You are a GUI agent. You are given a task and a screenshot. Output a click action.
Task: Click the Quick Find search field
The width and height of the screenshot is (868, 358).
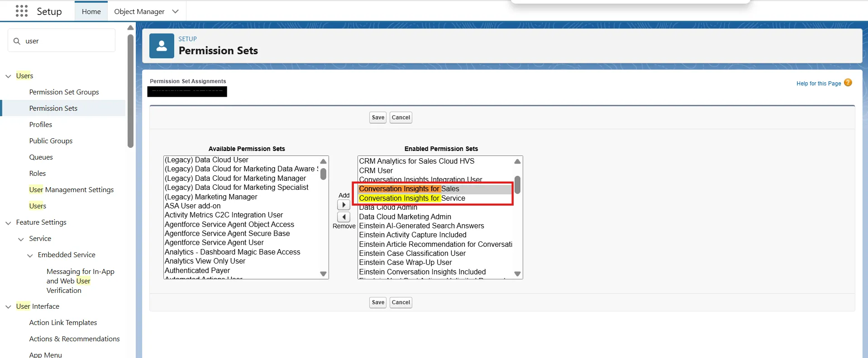pyautogui.click(x=68, y=41)
